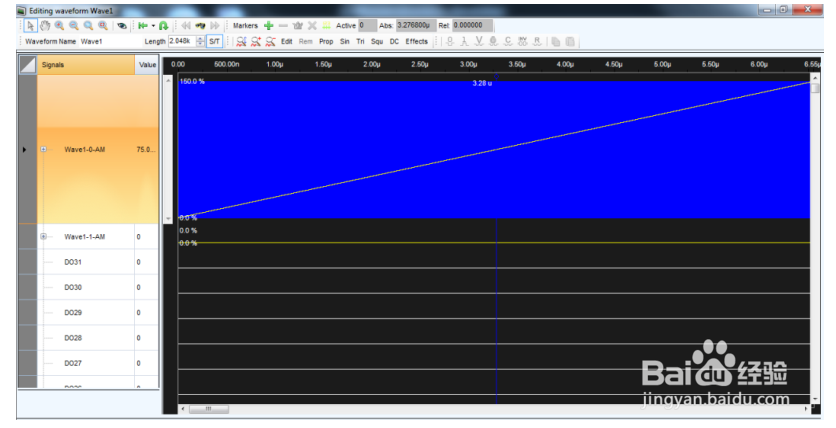This screenshot has height=428, width=836.
Task: Insert triangle with Tri button
Action: tap(360, 42)
